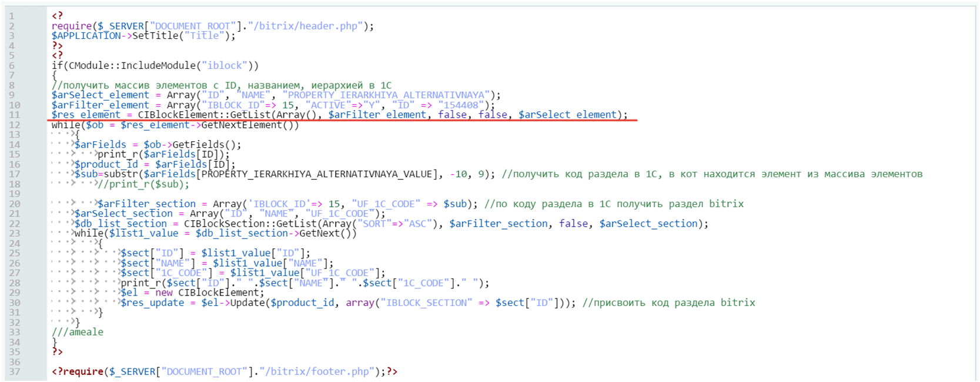Image resolution: width=980 pixels, height=382 pixels.
Task: Click line number 11 in the gutter
Action: (14, 115)
